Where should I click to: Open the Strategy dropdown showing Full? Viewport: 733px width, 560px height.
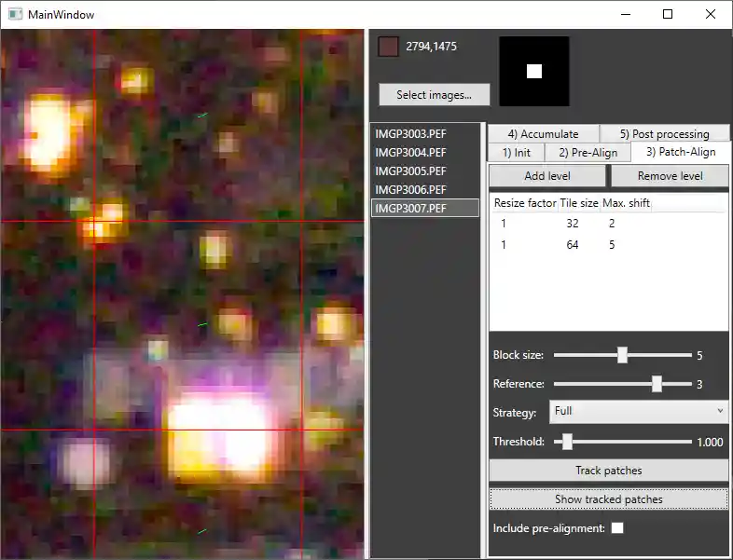tap(638, 412)
